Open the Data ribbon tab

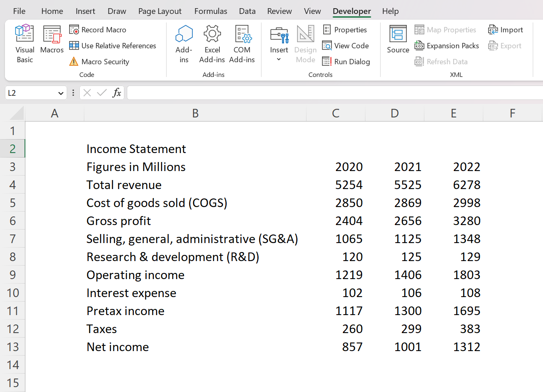(247, 11)
